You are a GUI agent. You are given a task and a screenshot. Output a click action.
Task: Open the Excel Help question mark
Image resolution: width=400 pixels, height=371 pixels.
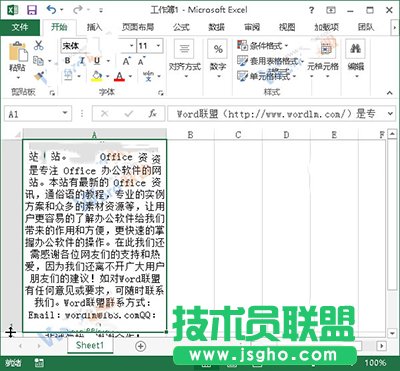311,10
